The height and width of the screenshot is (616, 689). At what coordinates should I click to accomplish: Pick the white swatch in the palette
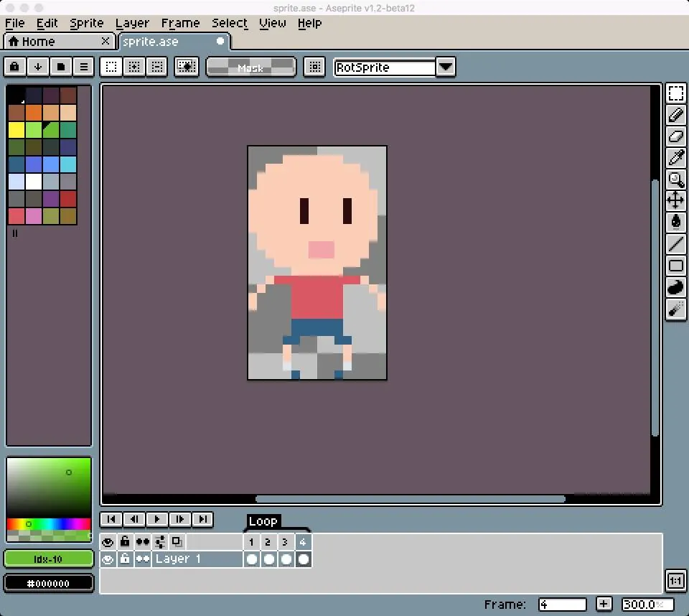click(34, 182)
